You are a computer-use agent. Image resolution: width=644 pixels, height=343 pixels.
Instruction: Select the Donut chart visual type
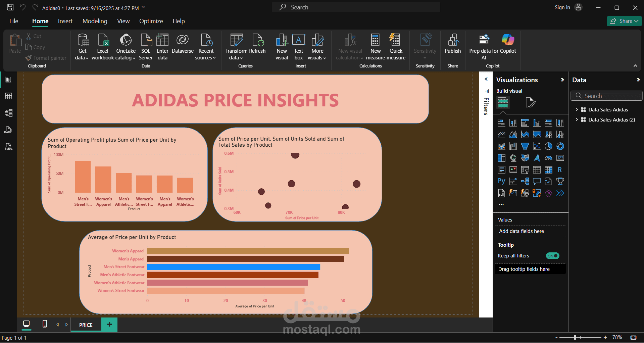click(560, 146)
